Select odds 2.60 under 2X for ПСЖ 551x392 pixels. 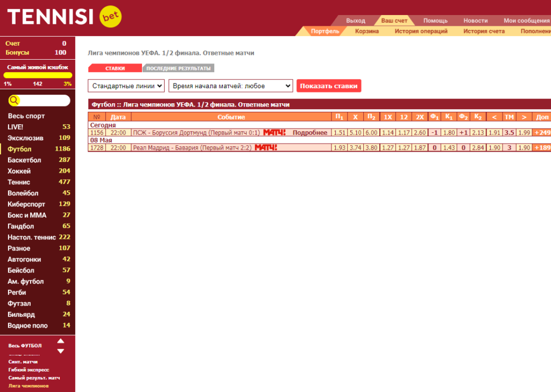[x=420, y=132]
